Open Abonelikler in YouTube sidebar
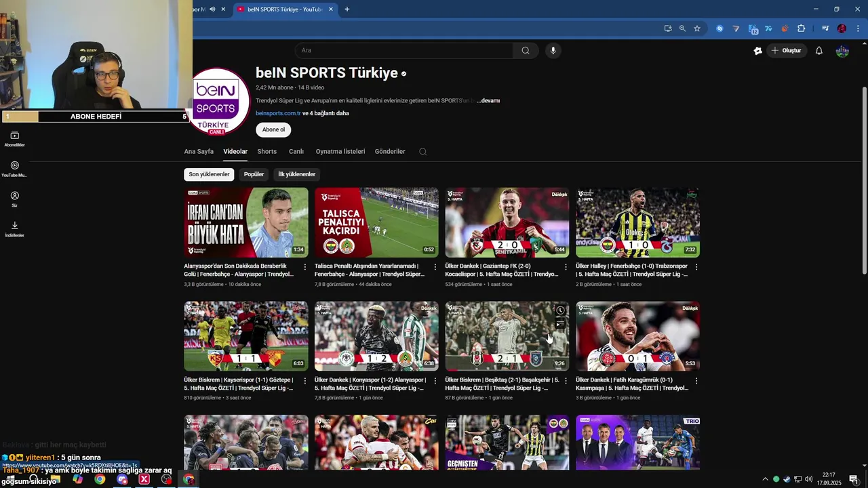Screen dimensions: 868x488 (x=15, y=139)
